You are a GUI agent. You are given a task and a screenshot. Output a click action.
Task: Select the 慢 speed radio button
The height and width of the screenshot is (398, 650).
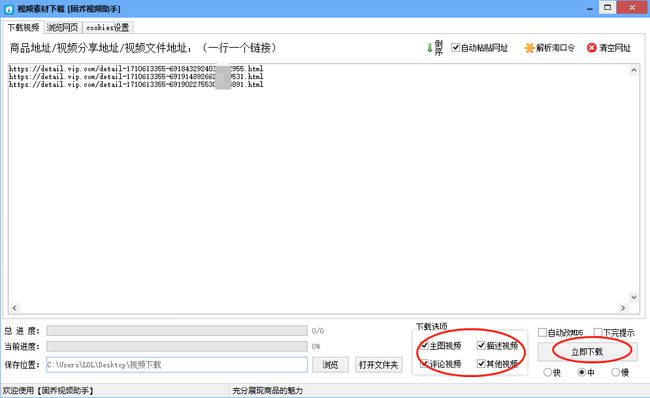coord(616,372)
